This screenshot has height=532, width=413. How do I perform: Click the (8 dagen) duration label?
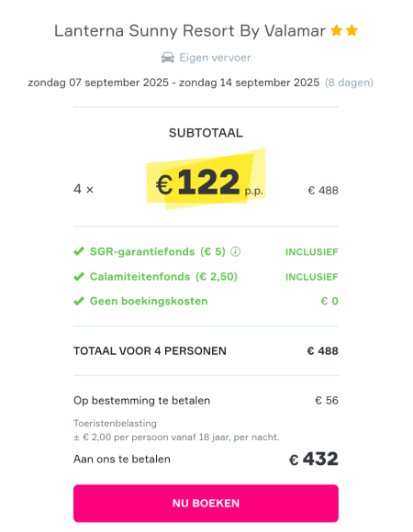pyautogui.click(x=349, y=83)
